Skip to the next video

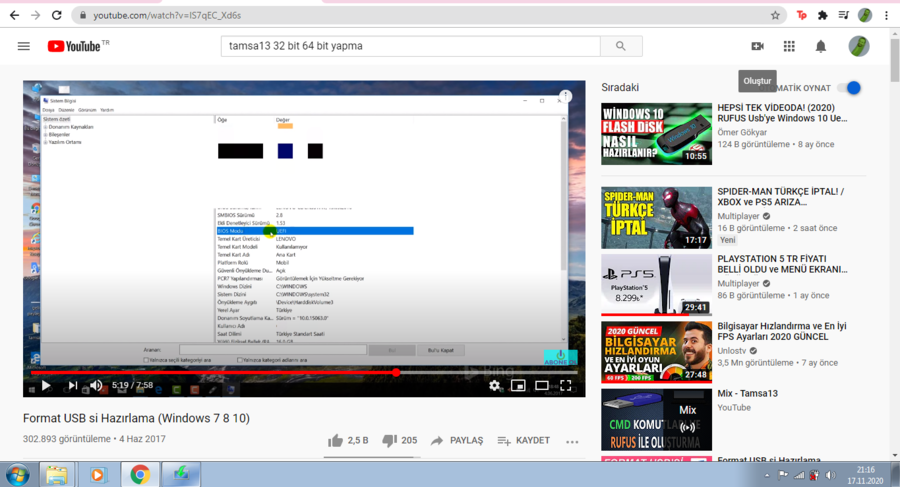[x=72, y=385]
